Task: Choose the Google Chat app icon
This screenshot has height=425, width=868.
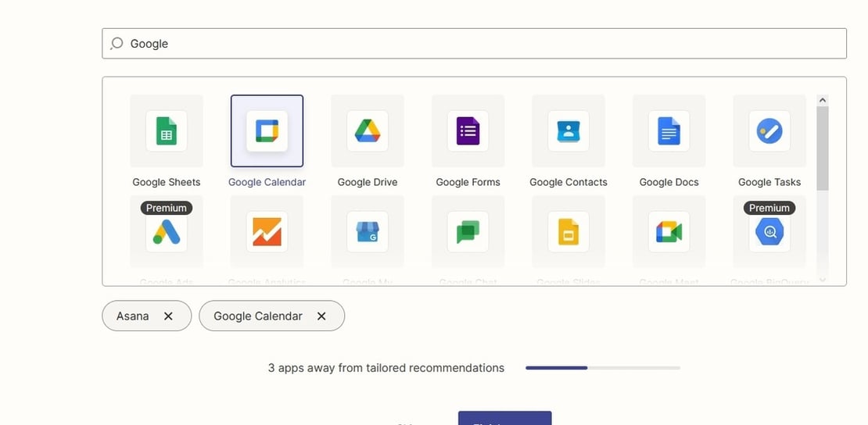Action: coord(468,232)
